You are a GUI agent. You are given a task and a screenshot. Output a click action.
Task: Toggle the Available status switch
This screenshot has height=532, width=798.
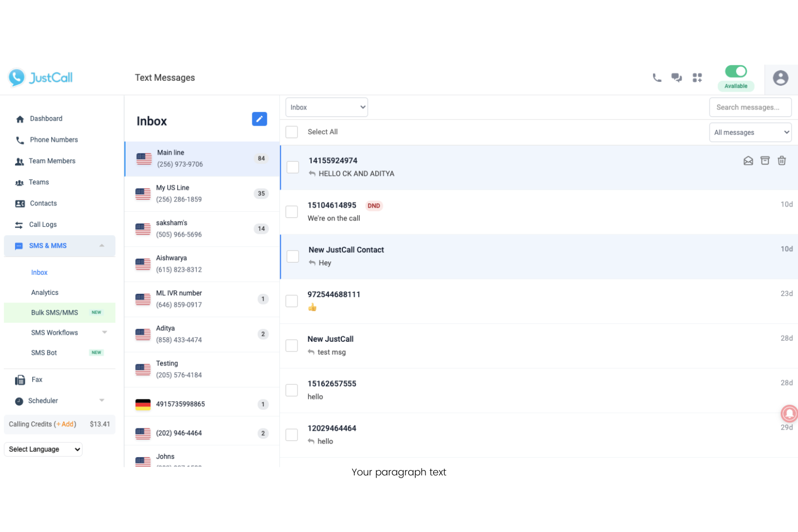pos(735,71)
